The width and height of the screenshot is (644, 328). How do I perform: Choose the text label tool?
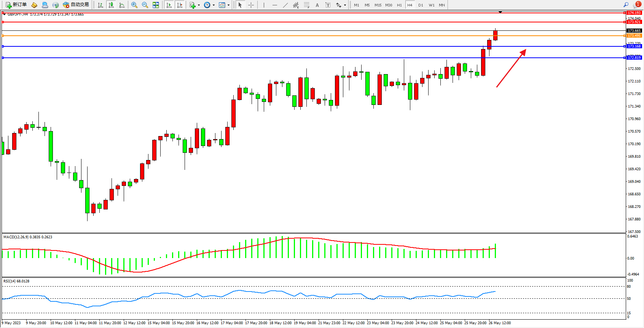coord(328,5)
